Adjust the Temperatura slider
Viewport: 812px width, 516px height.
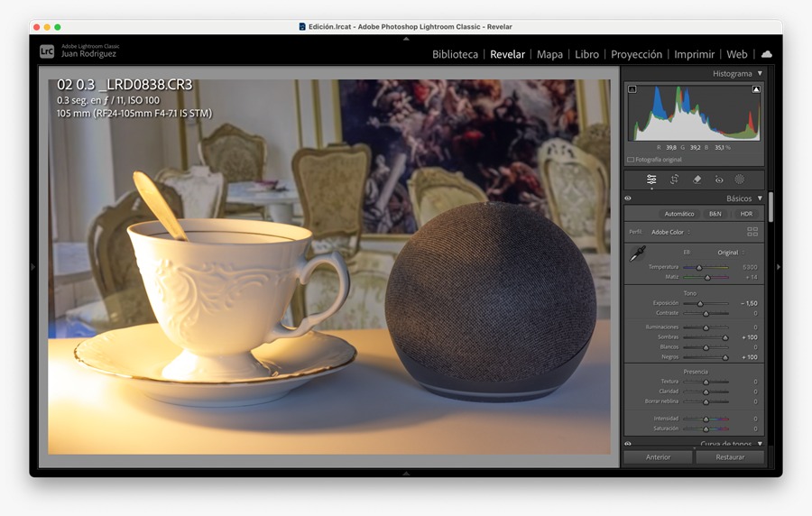point(706,268)
